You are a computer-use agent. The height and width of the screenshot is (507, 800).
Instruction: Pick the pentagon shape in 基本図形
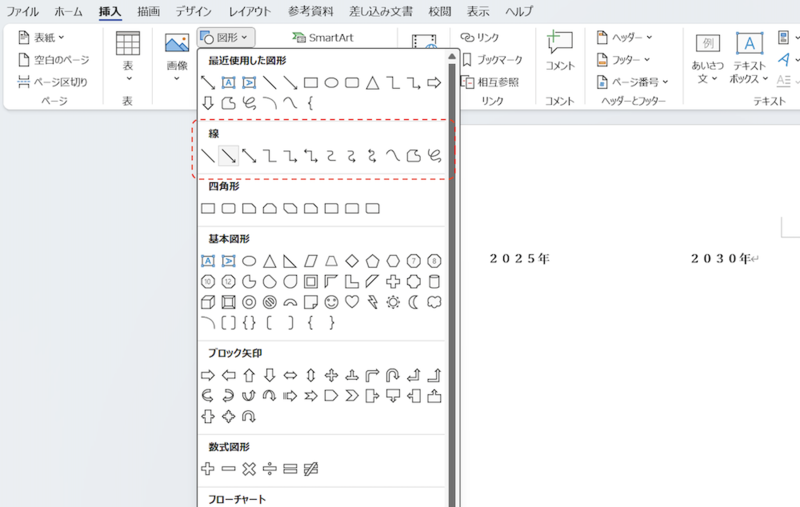click(372, 261)
